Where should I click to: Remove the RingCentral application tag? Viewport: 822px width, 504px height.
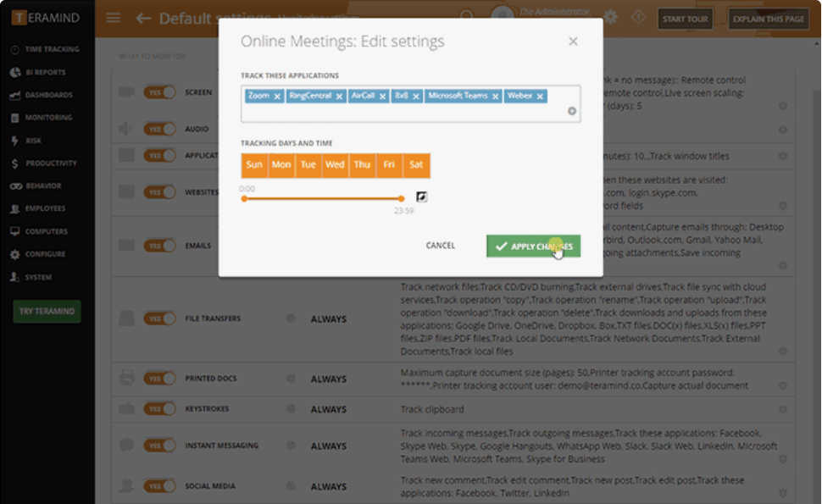pos(339,97)
